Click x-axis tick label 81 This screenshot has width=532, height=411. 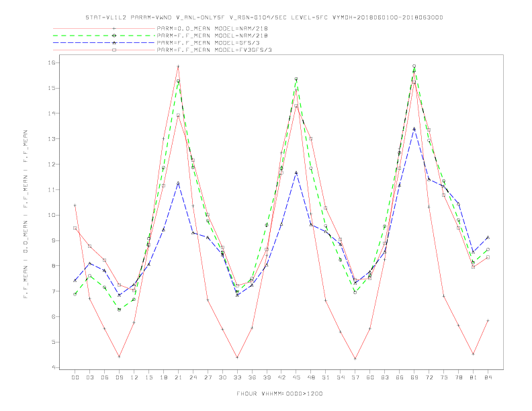tap(474, 377)
